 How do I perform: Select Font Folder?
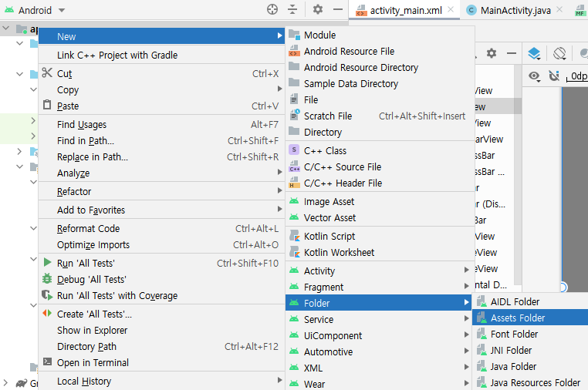[530, 334]
